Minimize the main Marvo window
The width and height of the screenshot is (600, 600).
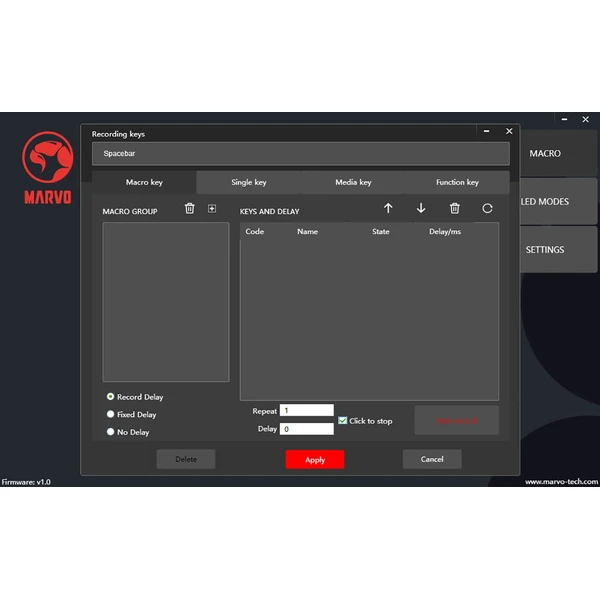(x=564, y=119)
